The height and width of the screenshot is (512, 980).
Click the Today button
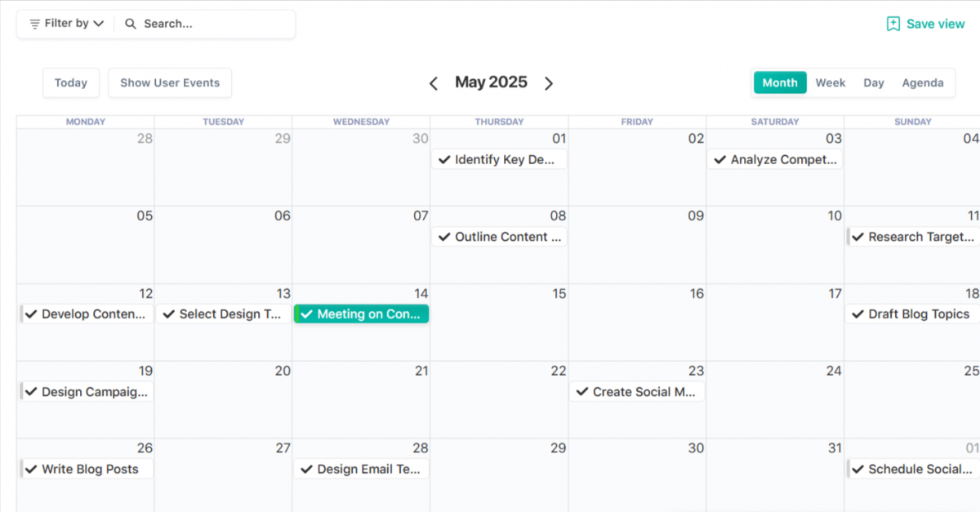(x=71, y=82)
